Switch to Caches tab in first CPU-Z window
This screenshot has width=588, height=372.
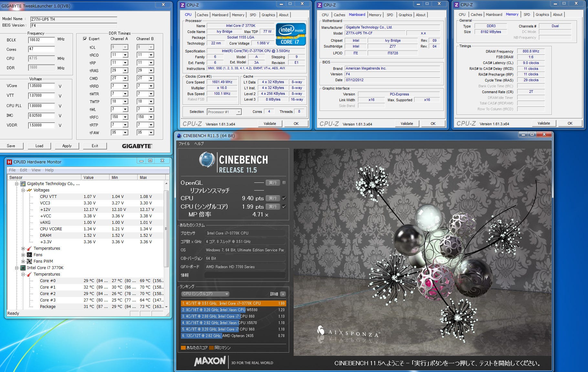pos(202,15)
